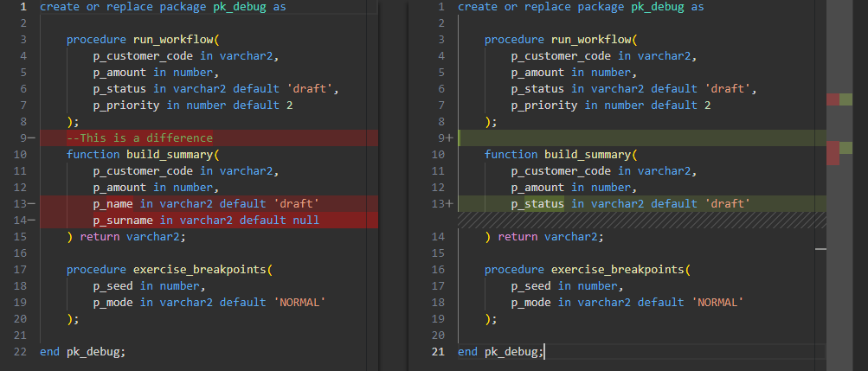This screenshot has height=371, width=868.
Task: Click "p_mode" 'NORMAL' line 19 in original pane
Action: point(209,303)
